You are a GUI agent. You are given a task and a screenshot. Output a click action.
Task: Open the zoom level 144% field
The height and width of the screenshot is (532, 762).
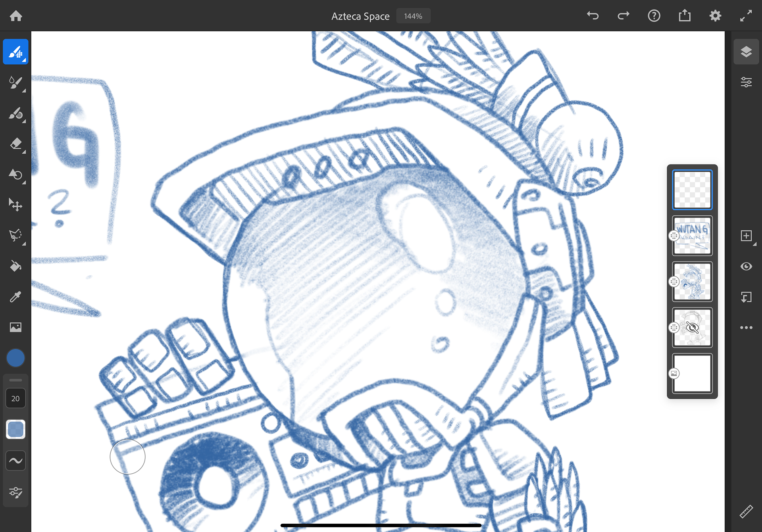[x=413, y=16]
